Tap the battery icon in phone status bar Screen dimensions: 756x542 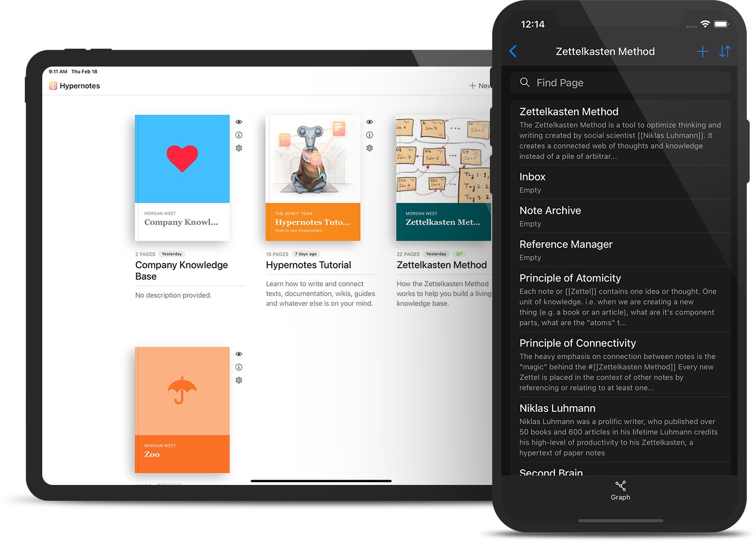pos(721,24)
